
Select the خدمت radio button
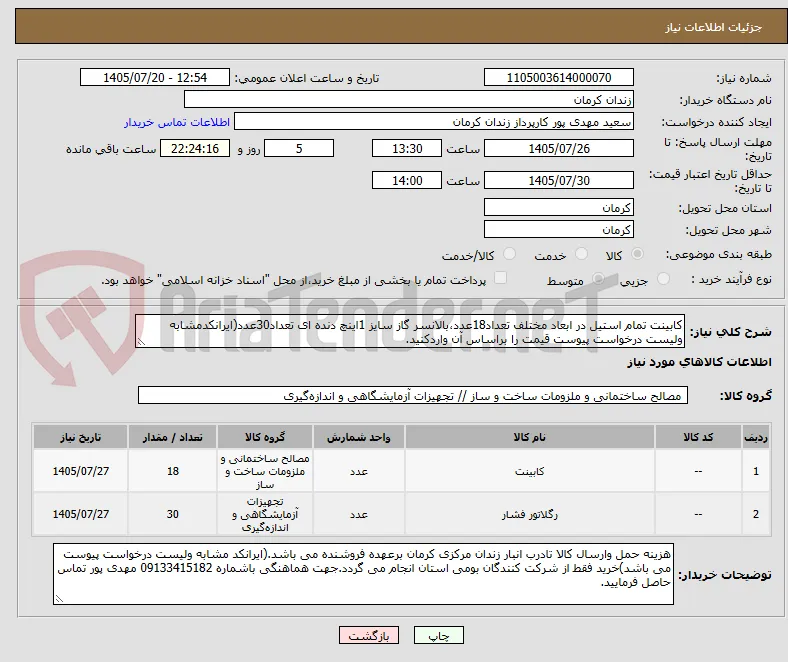(581, 254)
